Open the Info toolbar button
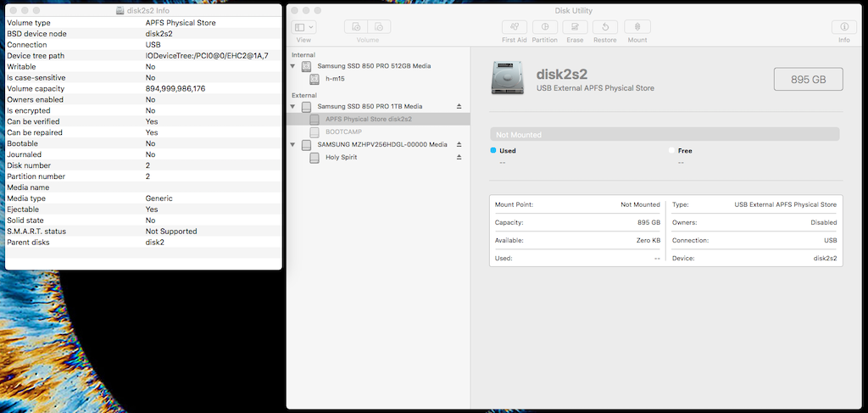Screen dimensions: 868x413 click(844, 27)
